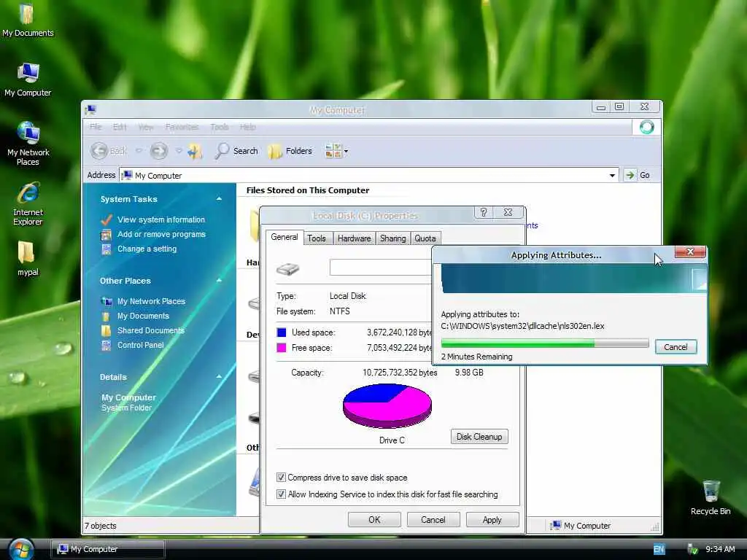This screenshot has width=747, height=560.
Task: Click the Forward arrow in My Computer toolbar
Action: tap(158, 151)
